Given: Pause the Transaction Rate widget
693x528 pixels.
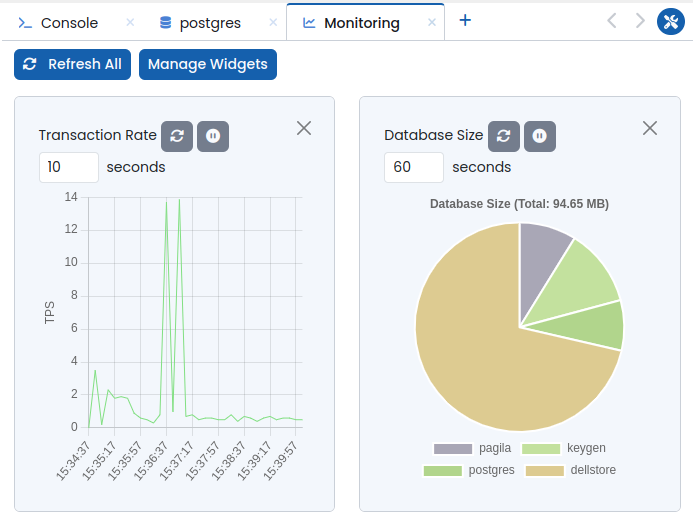Looking at the screenshot, I should [213, 136].
